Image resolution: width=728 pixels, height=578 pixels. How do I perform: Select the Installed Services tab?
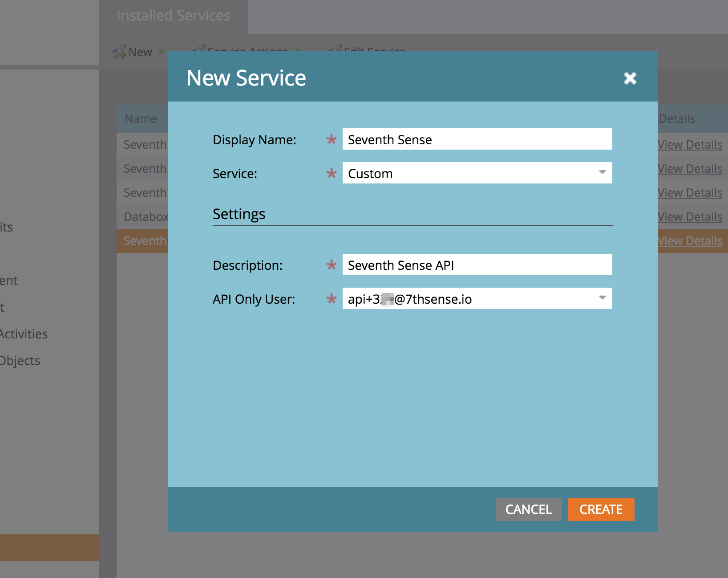click(174, 16)
